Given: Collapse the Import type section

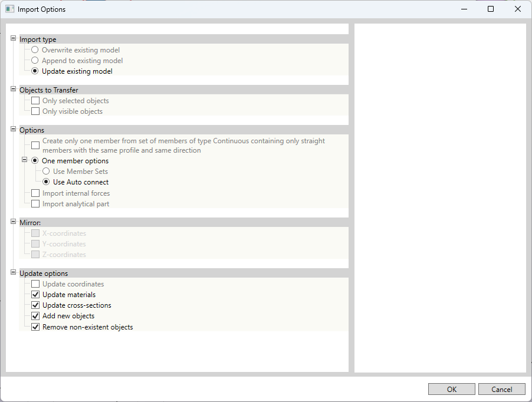Looking at the screenshot, I should [x=13, y=38].
